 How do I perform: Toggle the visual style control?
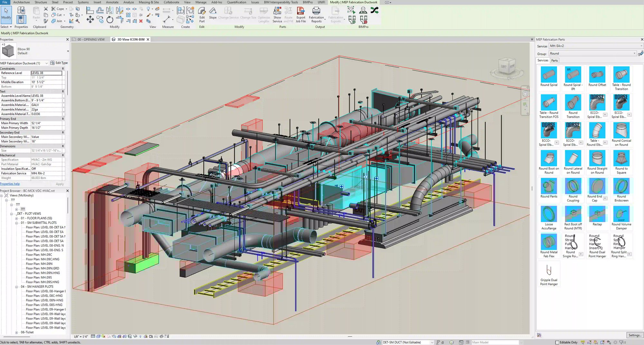pos(99,336)
